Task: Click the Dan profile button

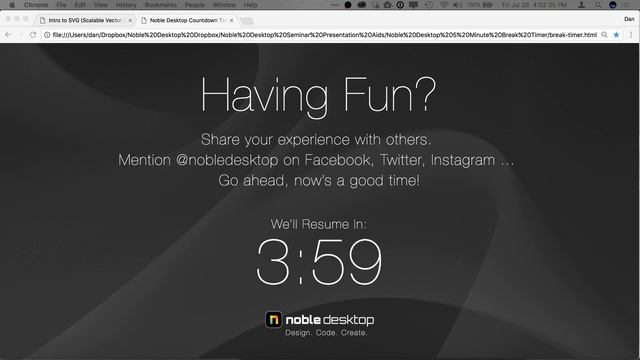Action: 629,19
